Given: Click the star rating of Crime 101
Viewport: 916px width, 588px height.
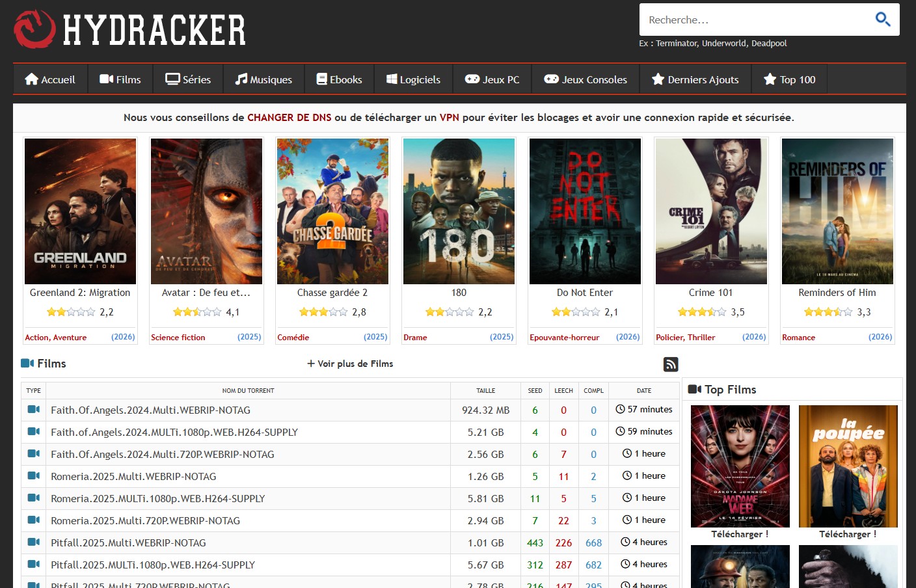Looking at the screenshot, I should click(x=702, y=312).
